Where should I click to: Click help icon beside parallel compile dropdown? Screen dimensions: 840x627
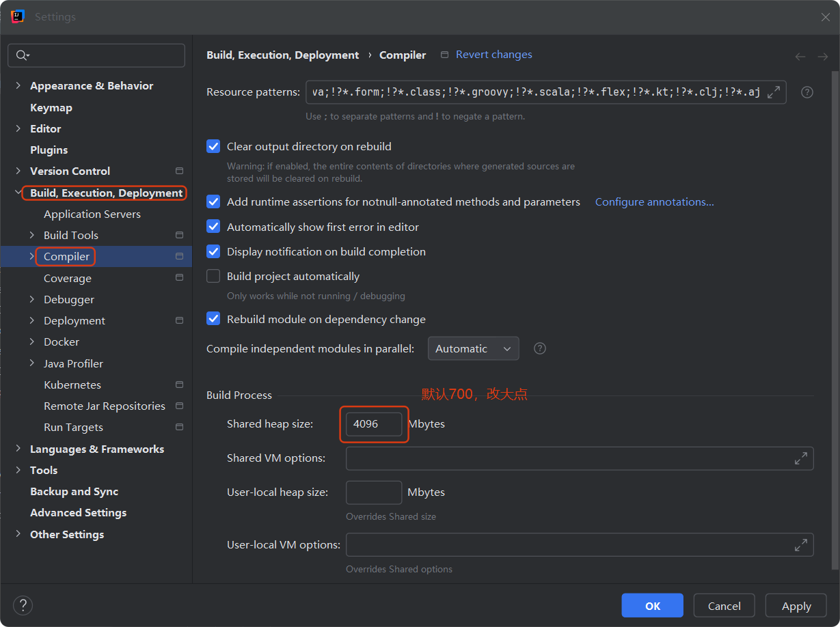(540, 348)
